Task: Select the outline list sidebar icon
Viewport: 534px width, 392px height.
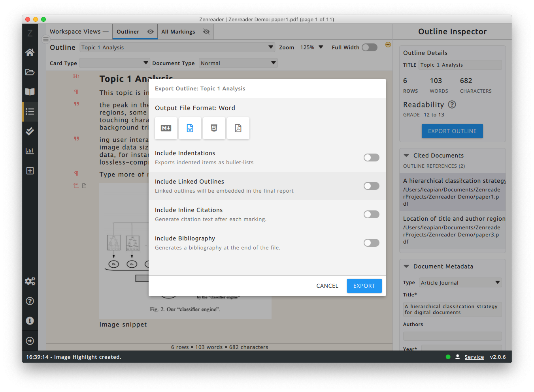Action: [30, 111]
